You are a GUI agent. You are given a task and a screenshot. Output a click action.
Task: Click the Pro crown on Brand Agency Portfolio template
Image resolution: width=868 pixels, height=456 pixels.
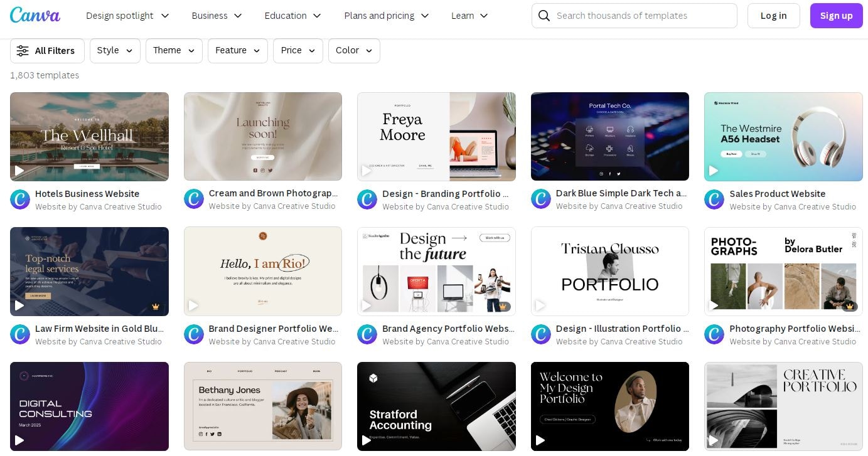click(502, 307)
